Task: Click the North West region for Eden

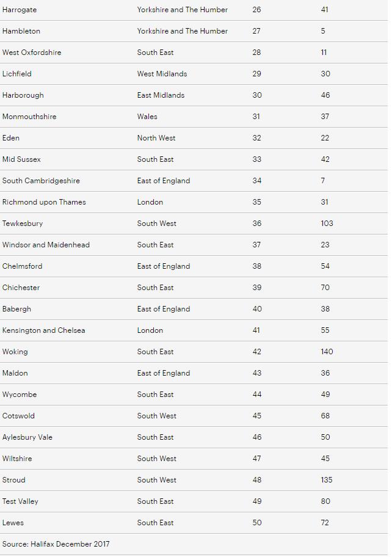Action: [156, 138]
